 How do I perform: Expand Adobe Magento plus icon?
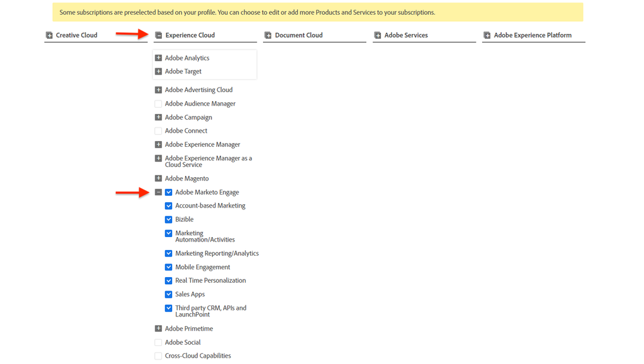158,178
